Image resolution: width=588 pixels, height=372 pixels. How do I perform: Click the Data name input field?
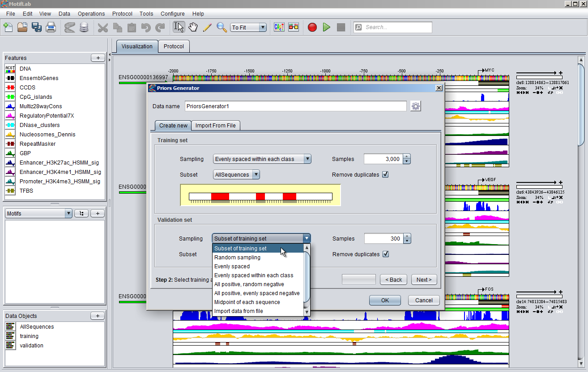(295, 106)
